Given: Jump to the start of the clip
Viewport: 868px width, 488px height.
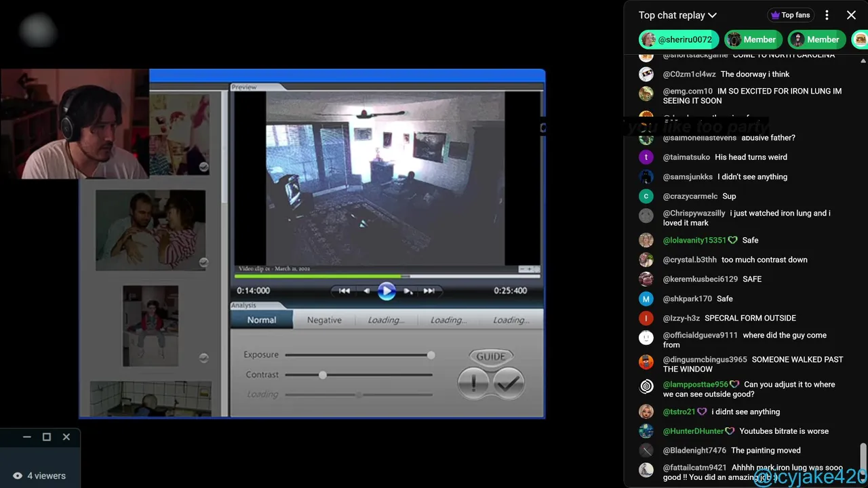Looking at the screenshot, I should click(x=344, y=291).
